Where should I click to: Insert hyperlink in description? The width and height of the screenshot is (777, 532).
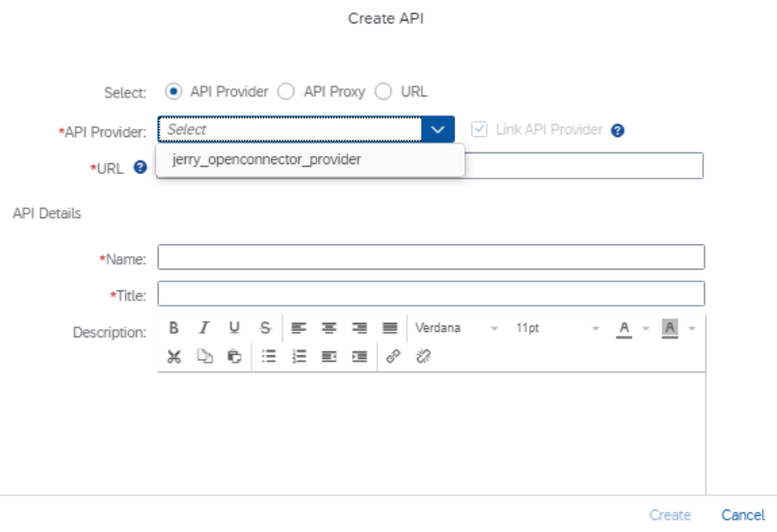[393, 356]
